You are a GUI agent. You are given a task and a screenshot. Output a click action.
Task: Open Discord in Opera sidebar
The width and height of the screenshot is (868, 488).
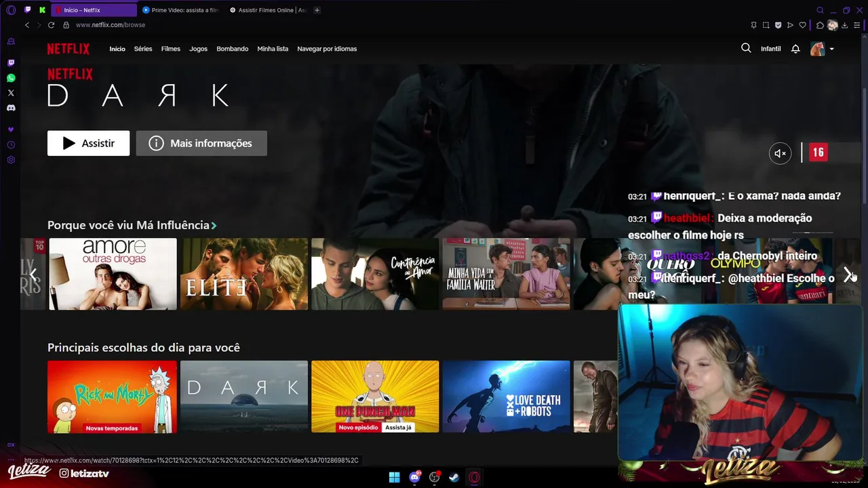(x=11, y=108)
